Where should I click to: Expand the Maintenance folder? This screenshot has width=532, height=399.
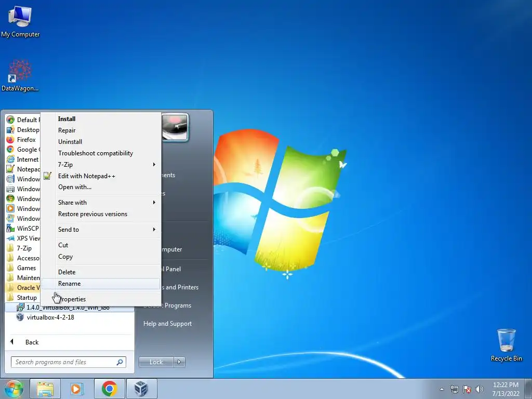pyautogui.click(x=23, y=277)
